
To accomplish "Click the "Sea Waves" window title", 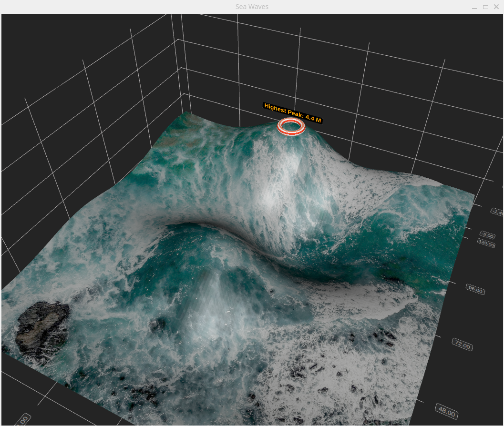I will click(252, 7).
